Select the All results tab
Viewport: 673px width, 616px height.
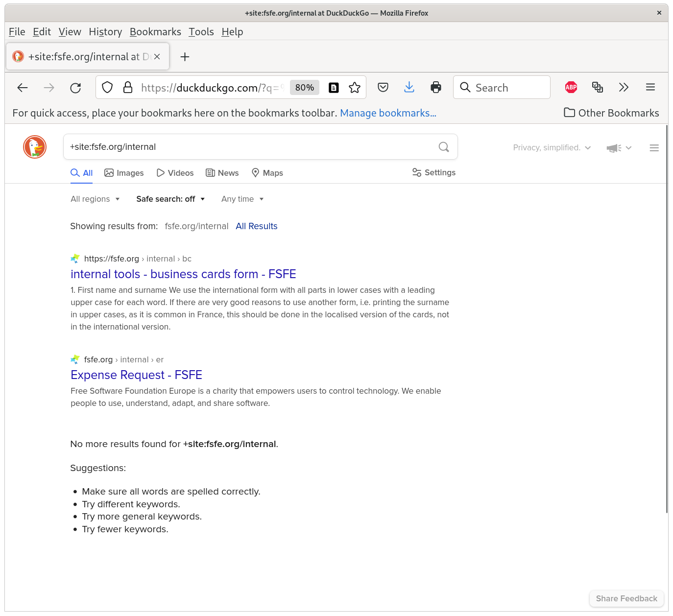pyautogui.click(x=81, y=173)
